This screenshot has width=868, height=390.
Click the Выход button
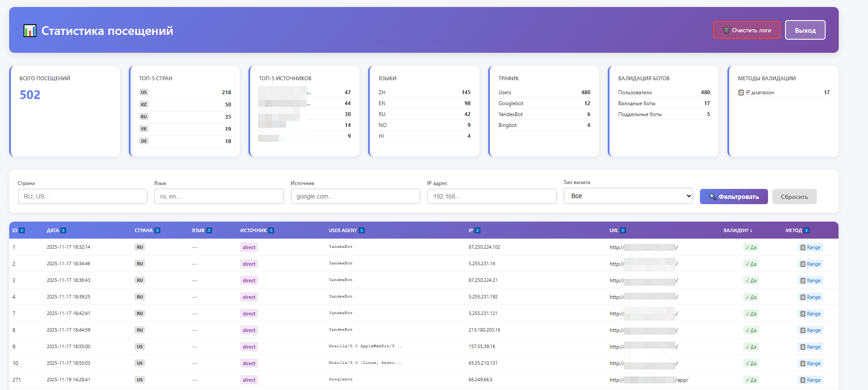(805, 30)
